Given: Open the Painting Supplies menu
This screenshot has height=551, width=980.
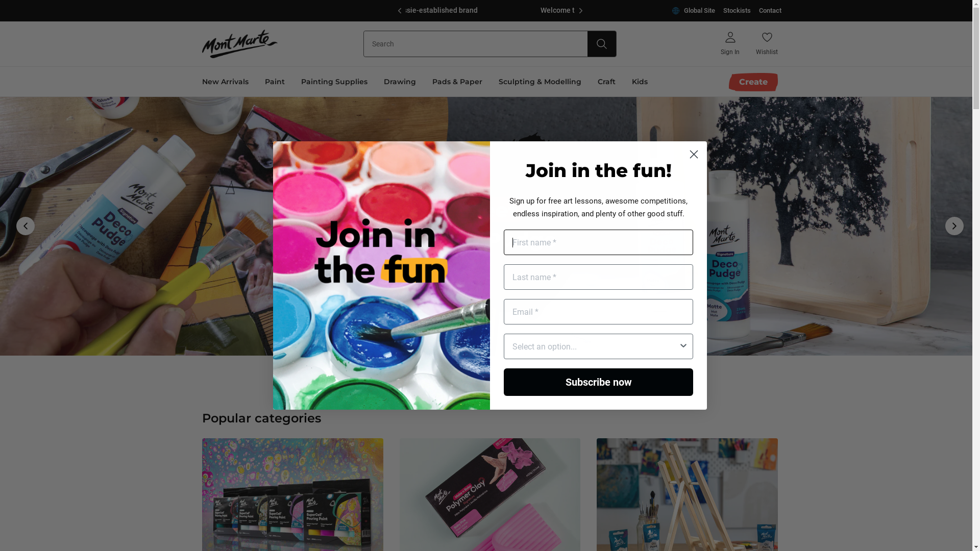Looking at the screenshot, I should point(334,82).
